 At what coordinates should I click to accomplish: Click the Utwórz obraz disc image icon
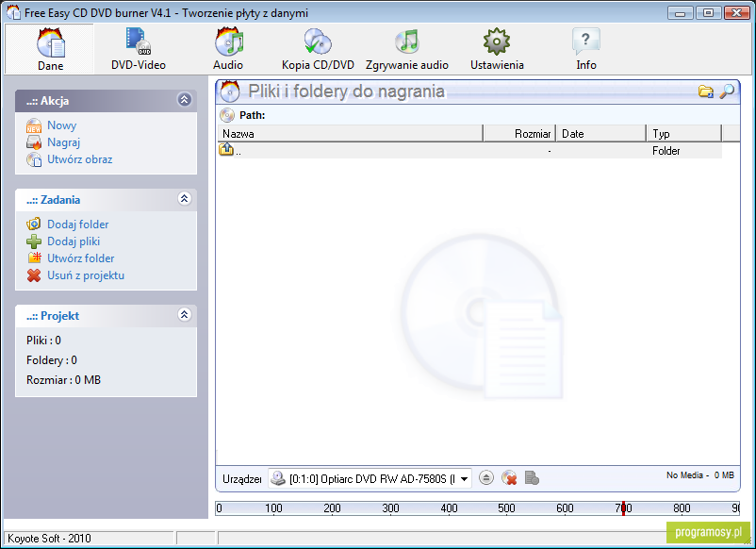coord(34,159)
